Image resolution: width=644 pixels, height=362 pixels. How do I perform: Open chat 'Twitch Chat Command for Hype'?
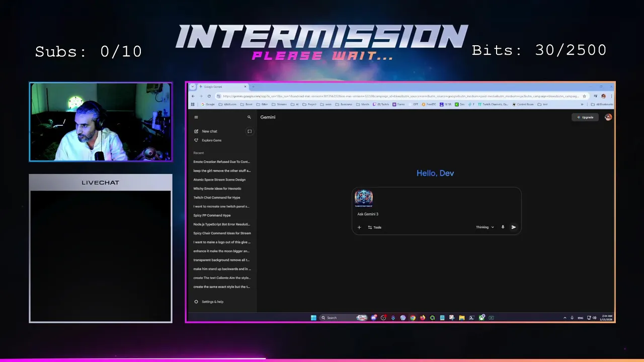[x=217, y=198]
